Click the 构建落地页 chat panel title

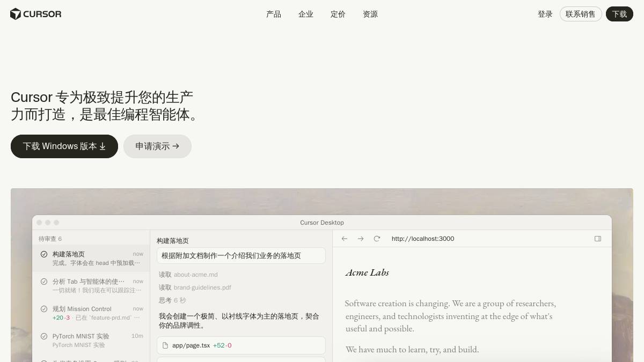pyautogui.click(x=173, y=241)
